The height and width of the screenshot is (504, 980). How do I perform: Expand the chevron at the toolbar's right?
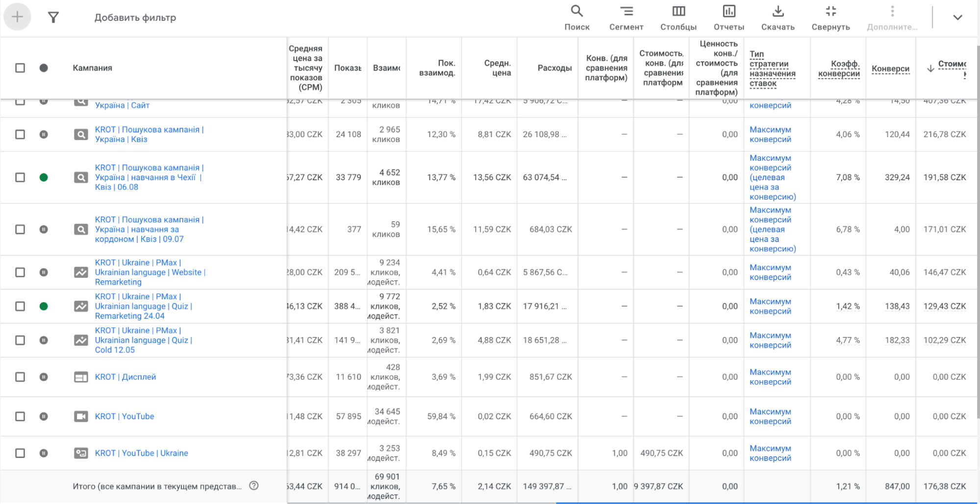pos(957,18)
